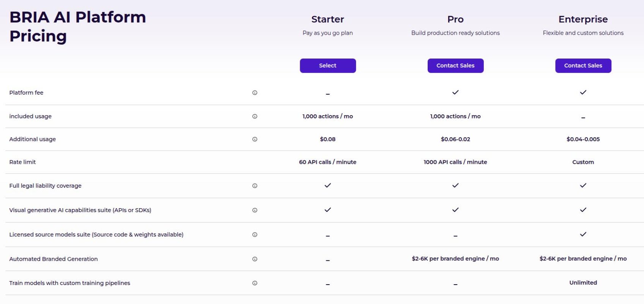Click the Pro plan heading
The height and width of the screenshot is (304, 644).
coord(455,19)
